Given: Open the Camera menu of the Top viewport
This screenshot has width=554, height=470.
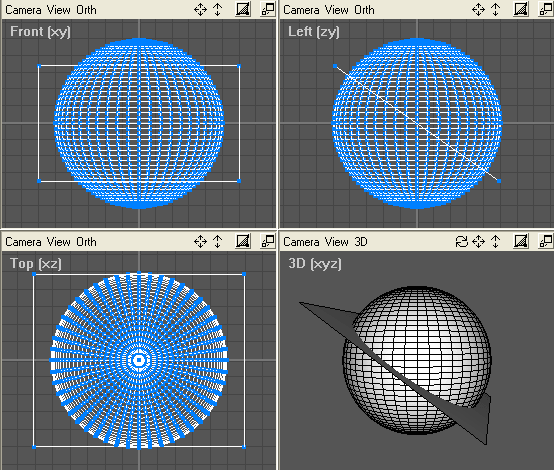Looking at the screenshot, I should click(x=23, y=242).
